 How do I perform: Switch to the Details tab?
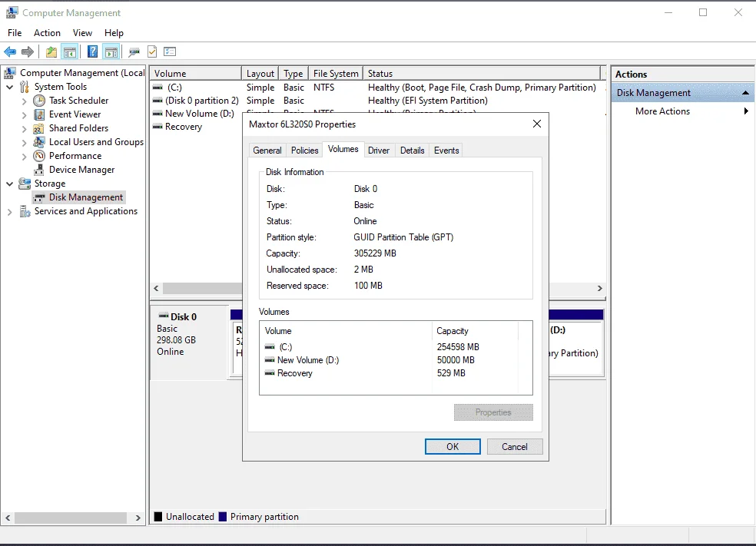(x=413, y=151)
